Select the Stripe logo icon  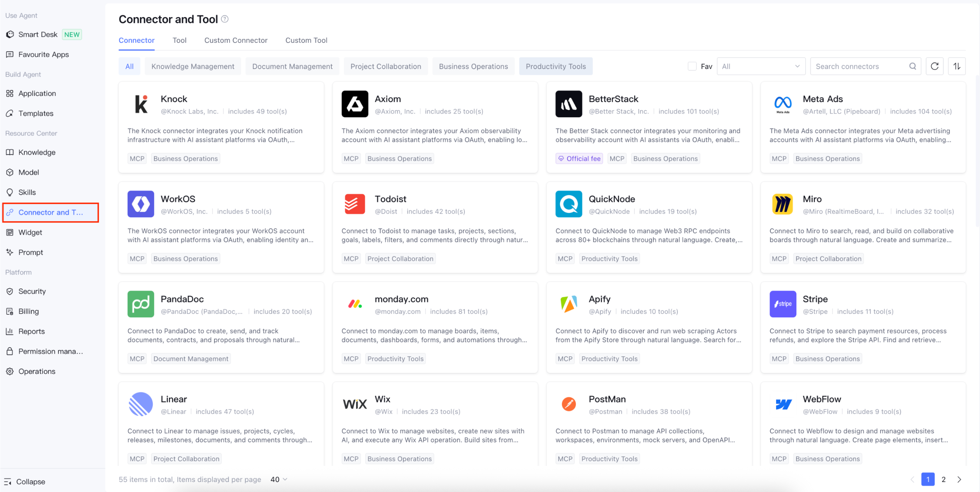coord(783,304)
